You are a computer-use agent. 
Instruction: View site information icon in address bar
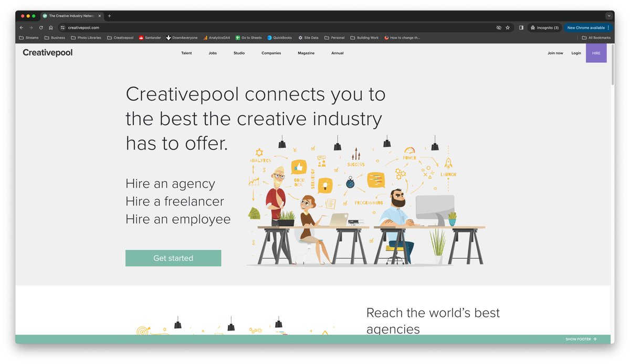pyautogui.click(x=62, y=27)
